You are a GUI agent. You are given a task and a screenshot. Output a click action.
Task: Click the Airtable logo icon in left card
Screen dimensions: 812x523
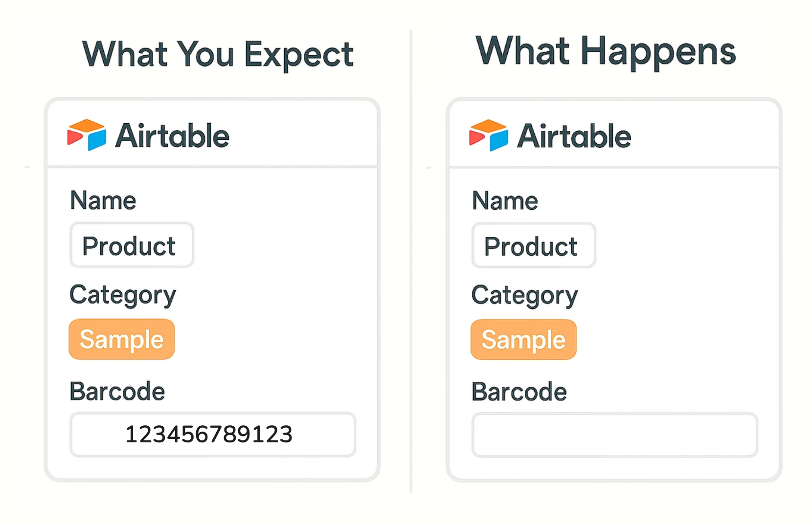click(87, 134)
